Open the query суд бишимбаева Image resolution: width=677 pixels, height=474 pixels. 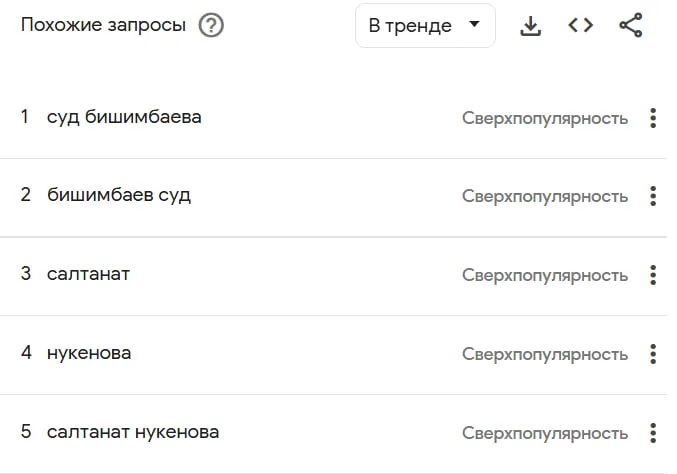(124, 117)
